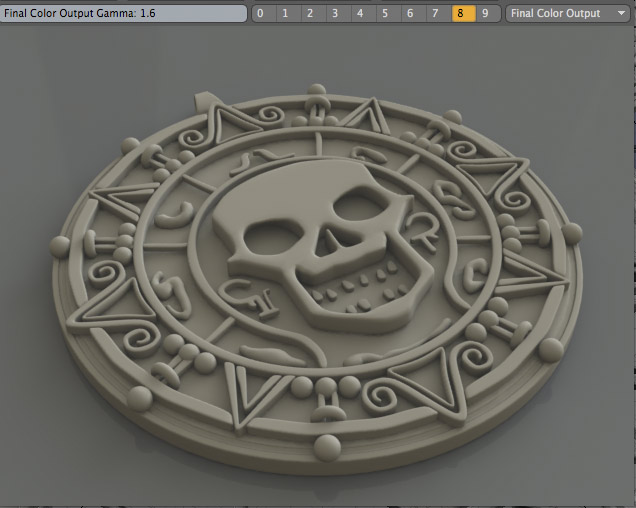Click the Final Color Output Gamma field
636x508 pixels.
tap(123, 13)
